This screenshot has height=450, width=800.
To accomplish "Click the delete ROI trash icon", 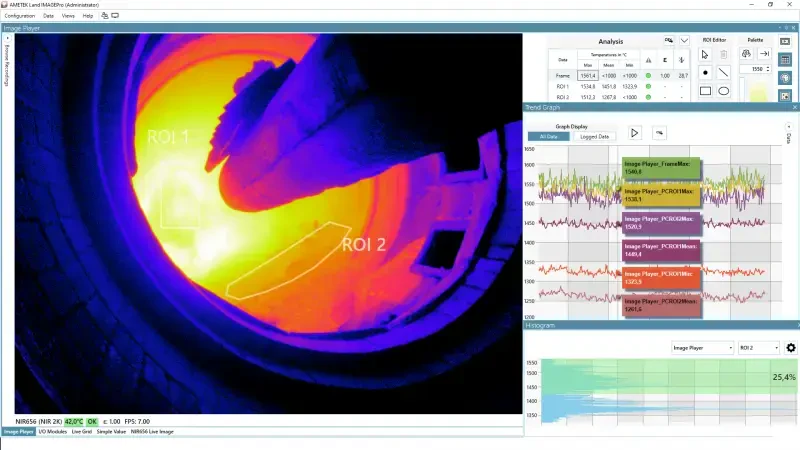I will point(724,54).
